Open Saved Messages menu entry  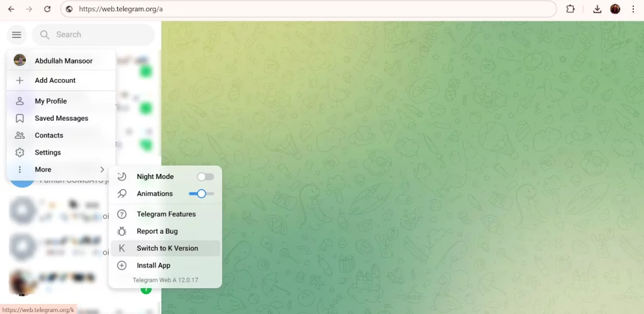(x=61, y=119)
